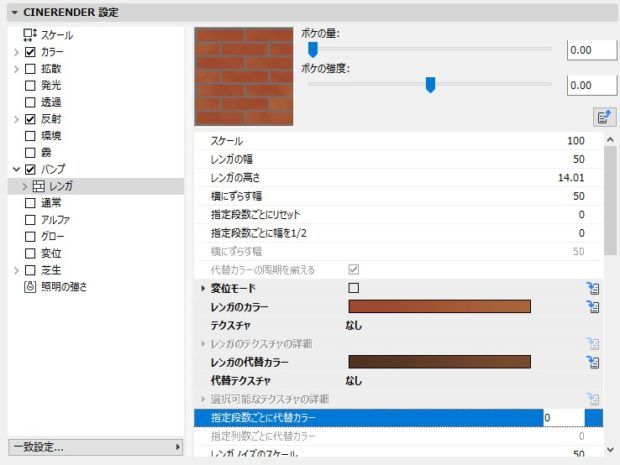Image resolution: width=620 pixels, height=465 pixels.
Task: Collapse the バンプ channel tree arrow
Action: pos(16,170)
